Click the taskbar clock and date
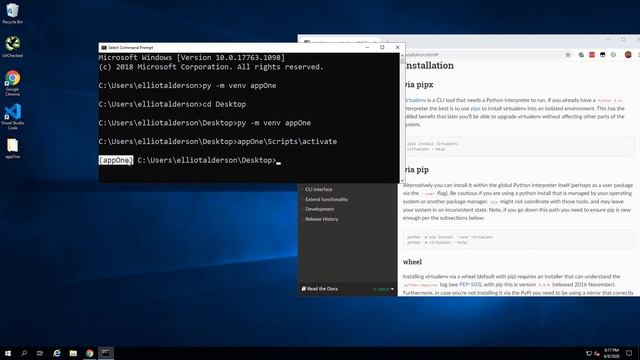Screen dimensions: 640x360 coord(611,353)
